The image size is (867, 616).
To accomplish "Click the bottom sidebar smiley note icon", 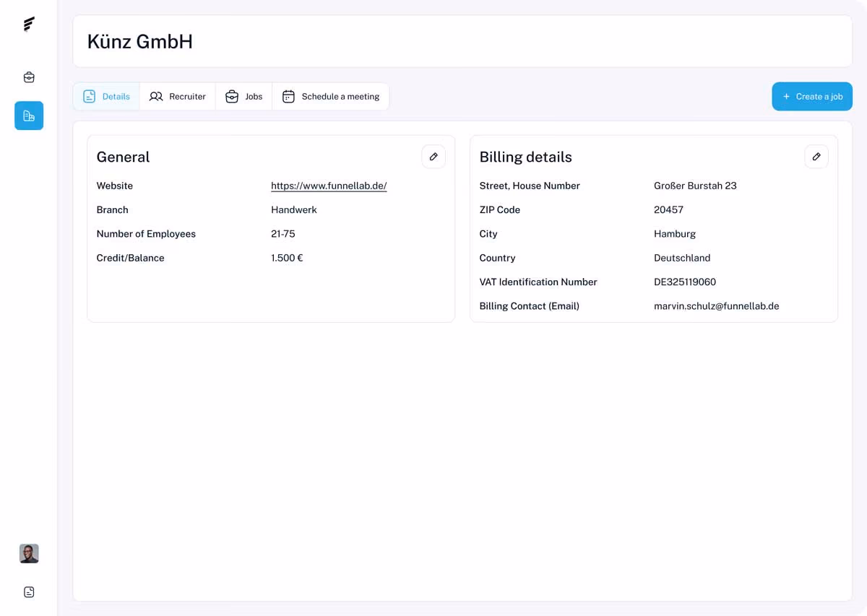I will click(29, 592).
